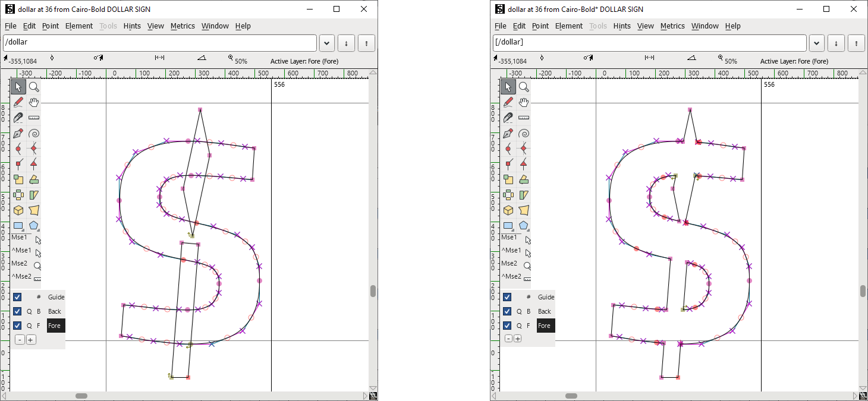Choose the Ruler tool in right window

[524, 118]
